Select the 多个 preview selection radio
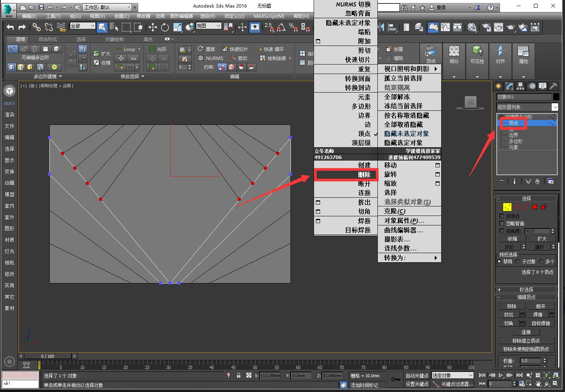Viewport: 565px width, 392px height. [541, 261]
